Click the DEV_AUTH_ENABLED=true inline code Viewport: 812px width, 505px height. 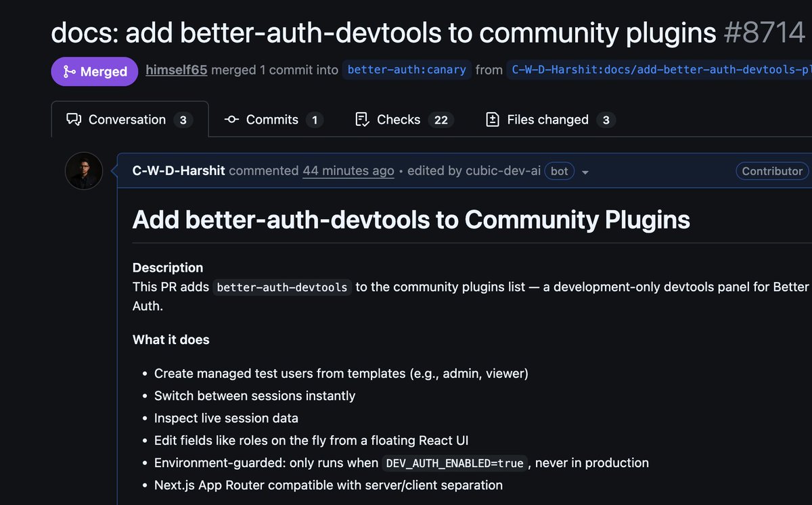455,463
